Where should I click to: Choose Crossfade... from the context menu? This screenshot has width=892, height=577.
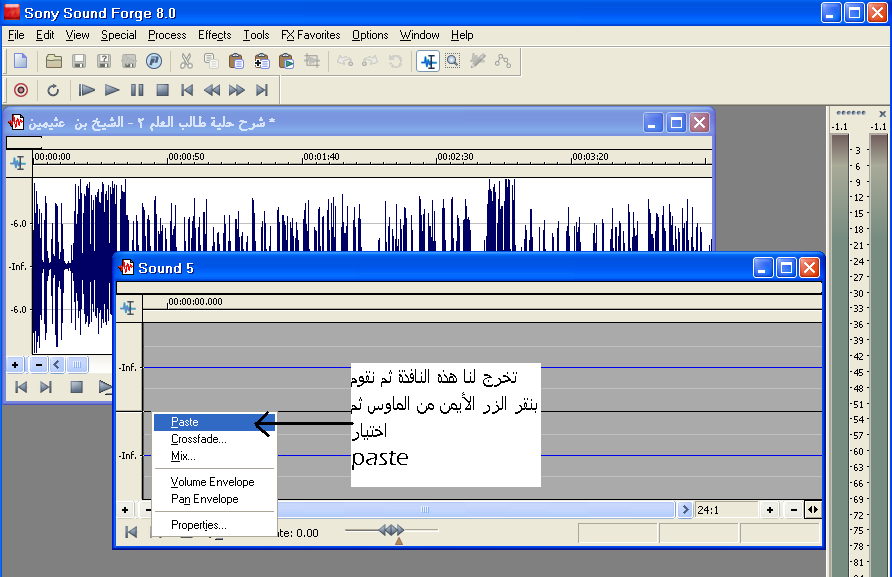click(215, 439)
